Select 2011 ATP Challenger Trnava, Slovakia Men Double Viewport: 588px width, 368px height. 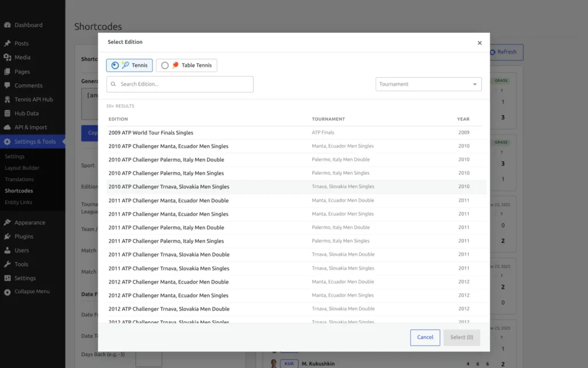pyautogui.click(x=296, y=255)
